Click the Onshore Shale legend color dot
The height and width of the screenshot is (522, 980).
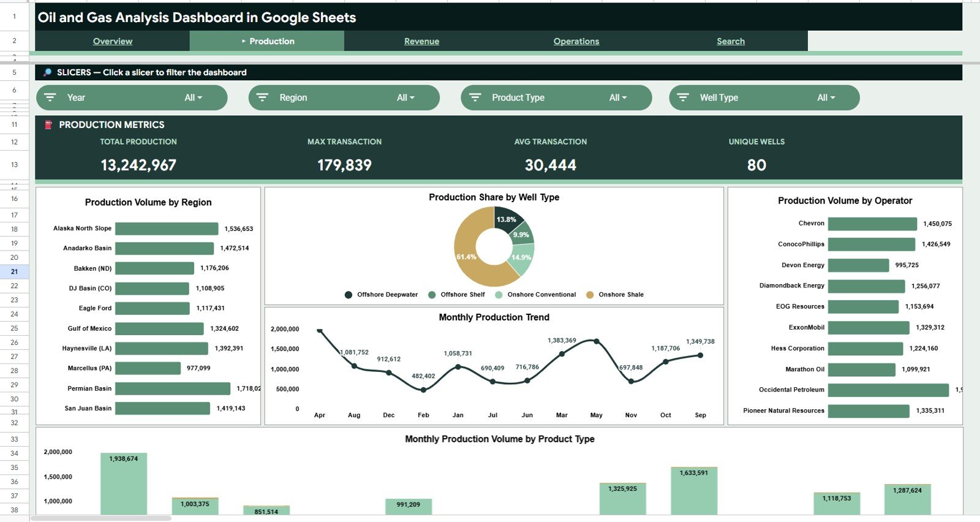(x=590, y=295)
